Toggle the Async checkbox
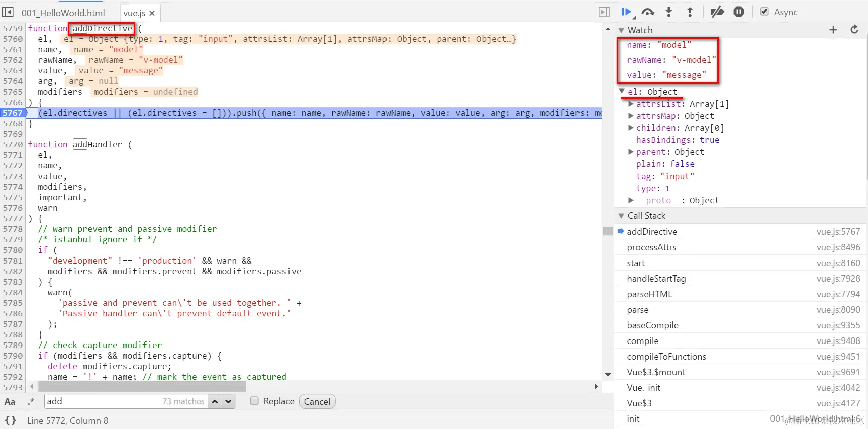Screen dimensions: 868x429 (x=764, y=12)
